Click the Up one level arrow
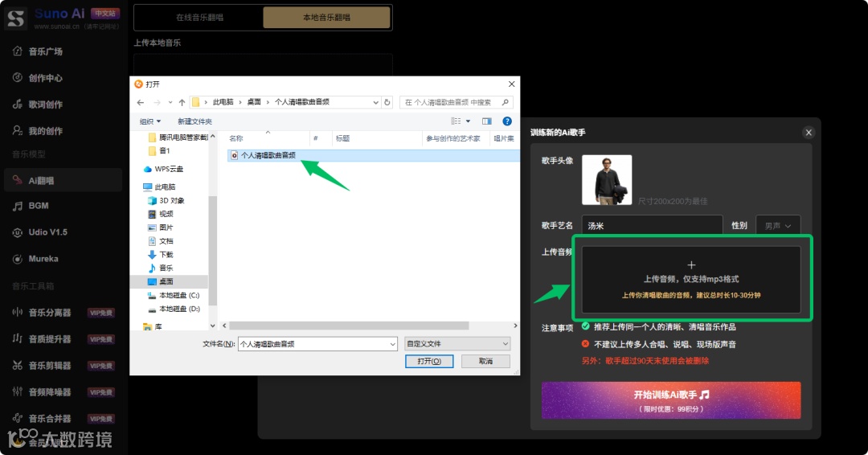The image size is (868, 455). pyautogui.click(x=182, y=102)
